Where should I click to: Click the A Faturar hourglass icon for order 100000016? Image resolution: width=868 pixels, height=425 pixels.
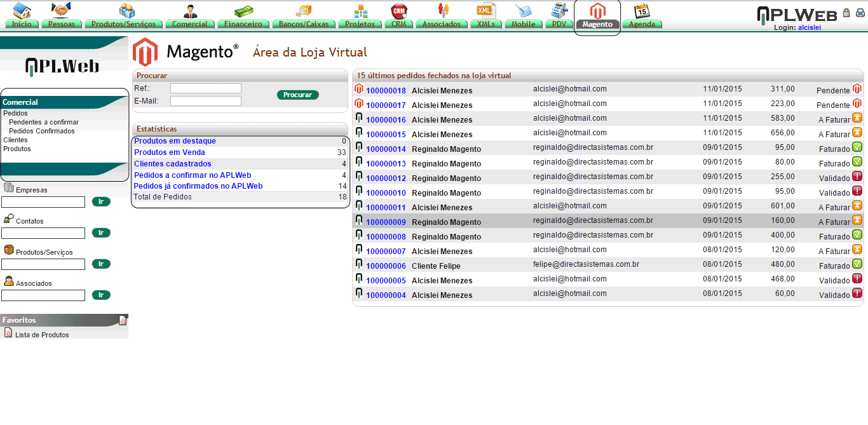tap(857, 118)
